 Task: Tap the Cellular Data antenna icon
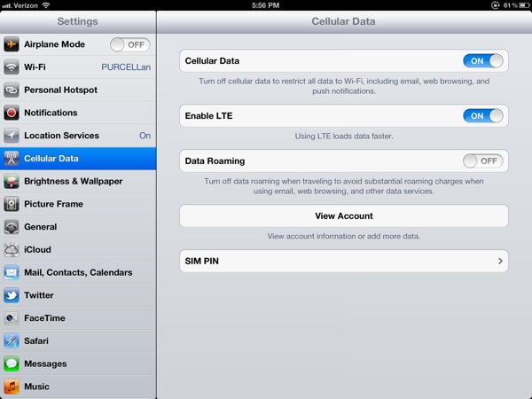tap(12, 159)
